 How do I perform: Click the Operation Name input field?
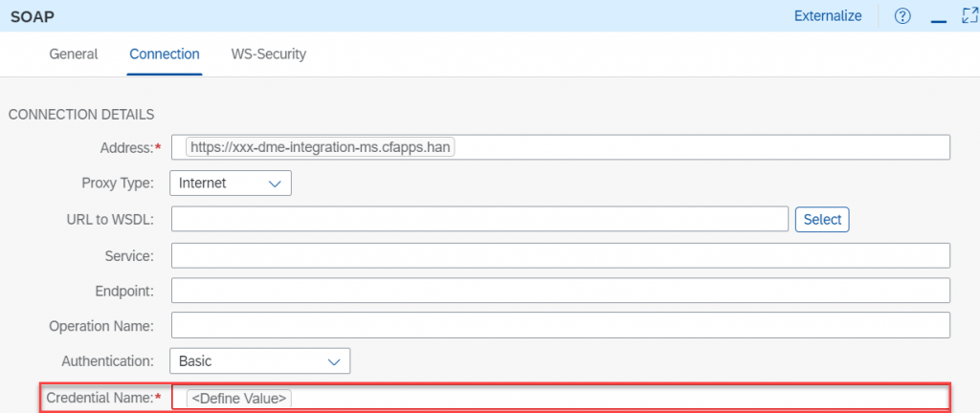(561, 325)
